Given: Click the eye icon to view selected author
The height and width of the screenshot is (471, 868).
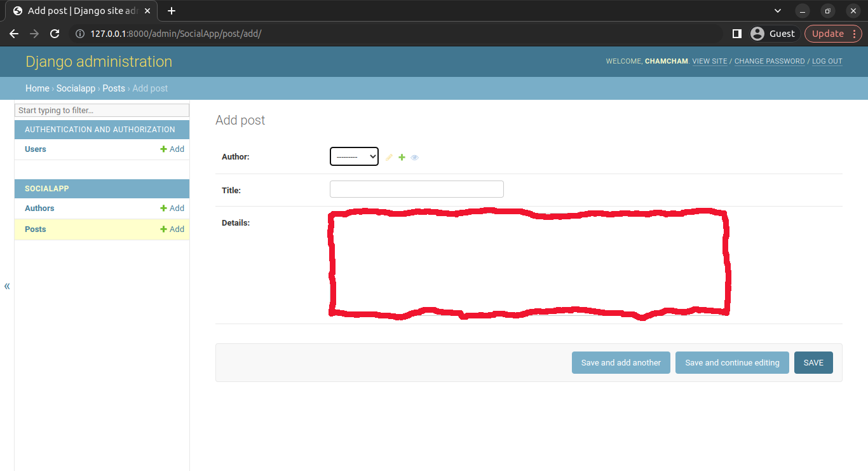Looking at the screenshot, I should tap(415, 157).
